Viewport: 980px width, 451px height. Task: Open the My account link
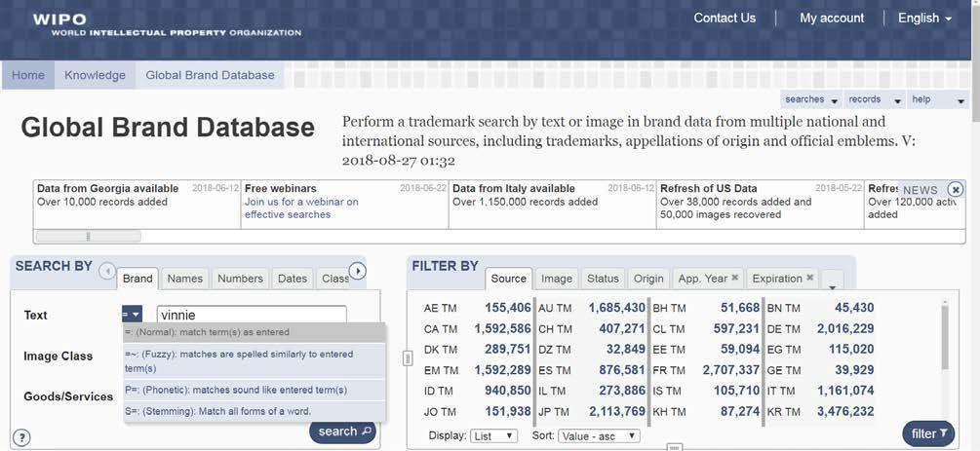[x=832, y=19]
